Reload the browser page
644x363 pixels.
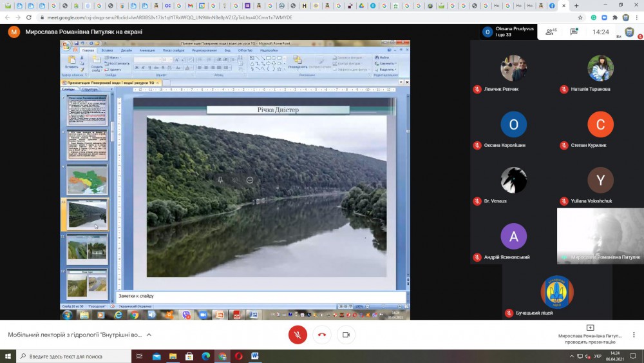29,17
